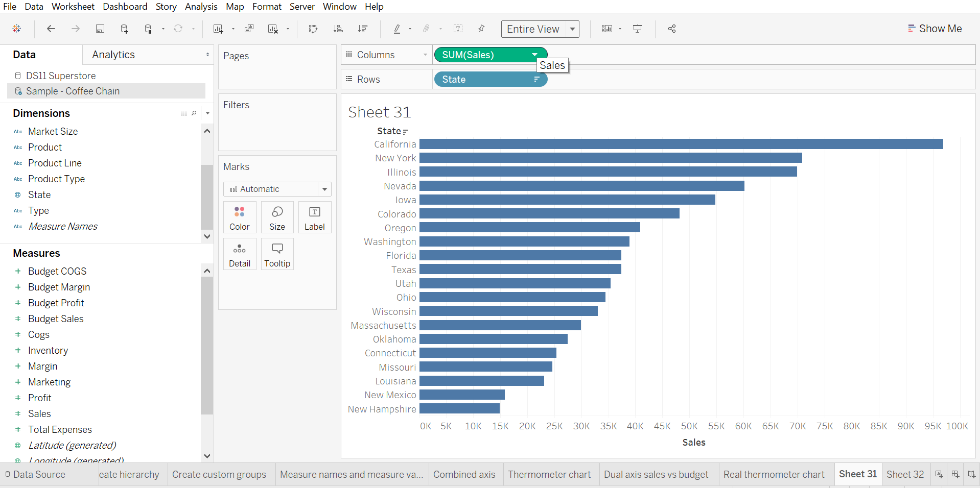This screenshot has height=488, width=980.
Task: Click the Size button in the Marks card
Action: coord(276,217)
